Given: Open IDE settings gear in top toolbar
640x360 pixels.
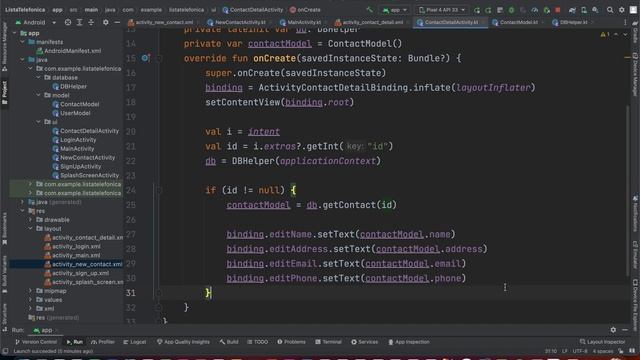Looking at the screenshot, I should (622, 10).
